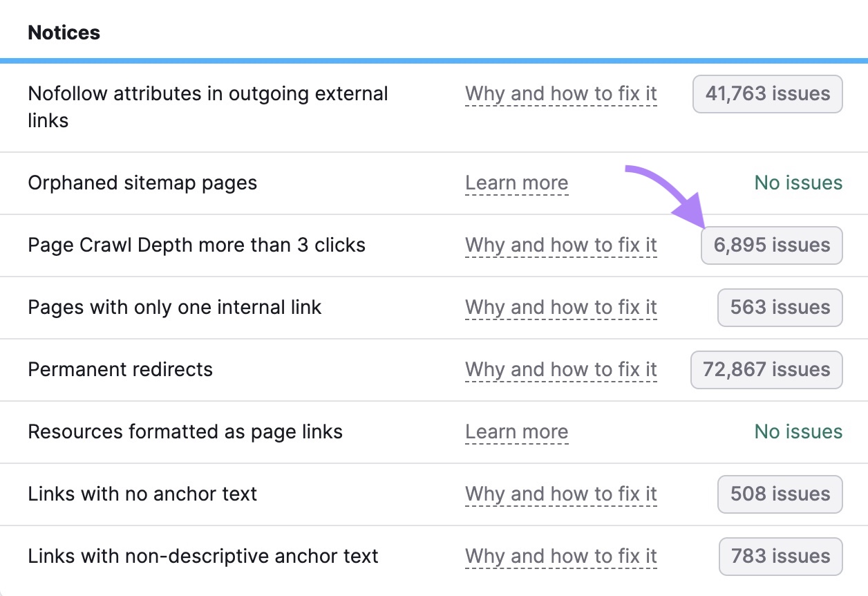Open fix guide for pages with one internal link

tap(561, 307)
